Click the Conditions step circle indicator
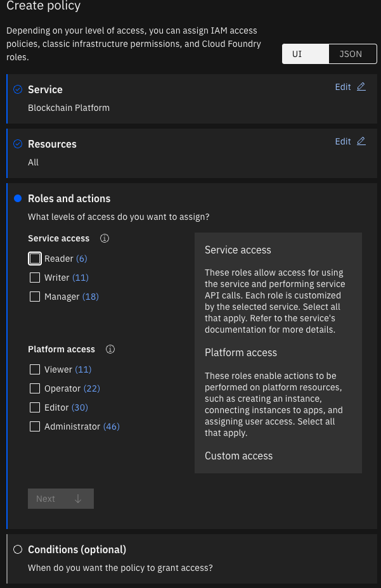The width and height of the screenshot is (381, 588). pyautogui.click(x=18, y=549)
